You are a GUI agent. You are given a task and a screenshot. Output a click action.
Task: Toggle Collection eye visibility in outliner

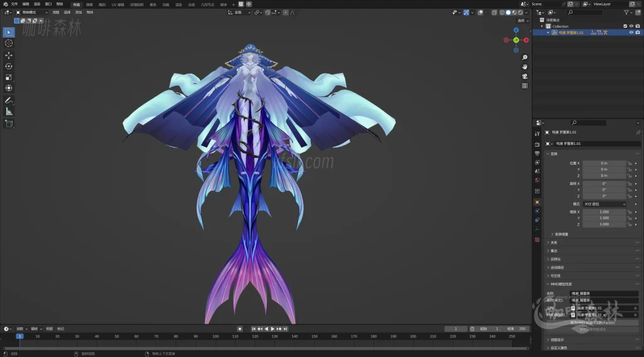tap(631, 26)
